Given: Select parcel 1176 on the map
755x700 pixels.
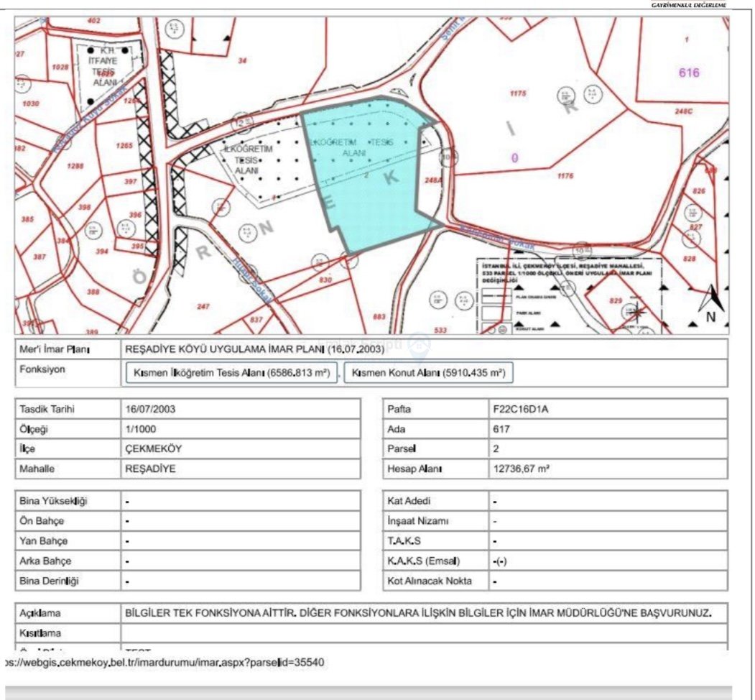Looking at the screenshot, I should click(x=565, y=175).
